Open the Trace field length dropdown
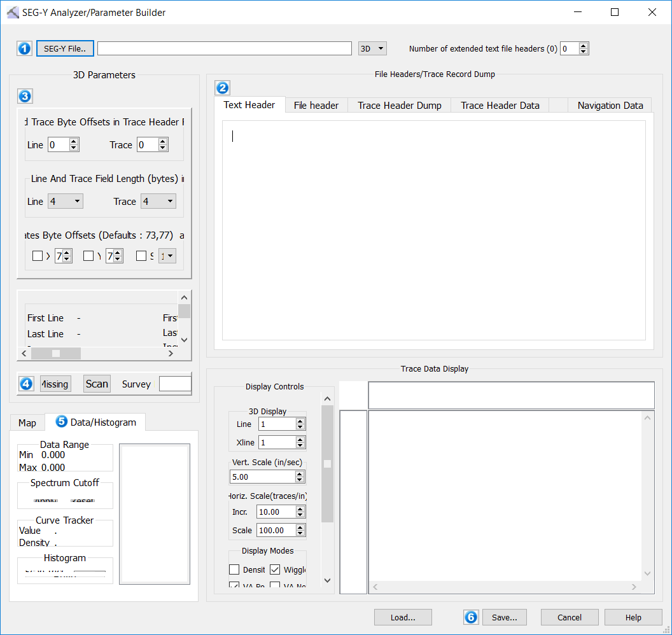The image size is (672, 635). 158,202
